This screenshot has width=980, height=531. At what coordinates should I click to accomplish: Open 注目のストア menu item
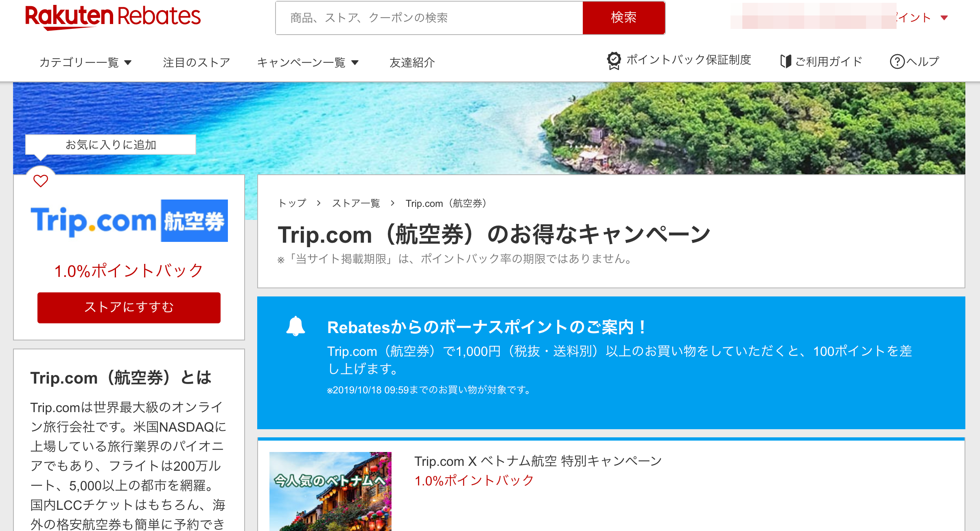[197, 62]
